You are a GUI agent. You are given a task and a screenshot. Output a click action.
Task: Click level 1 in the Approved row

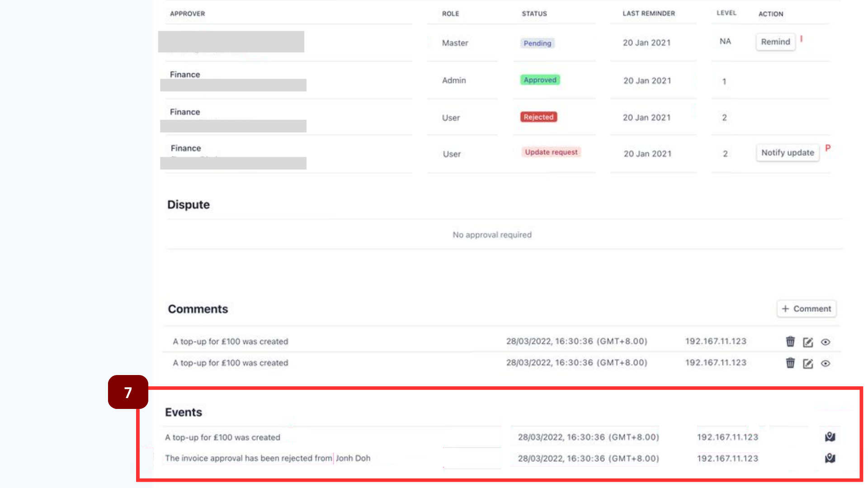click(x=724, y=82)
